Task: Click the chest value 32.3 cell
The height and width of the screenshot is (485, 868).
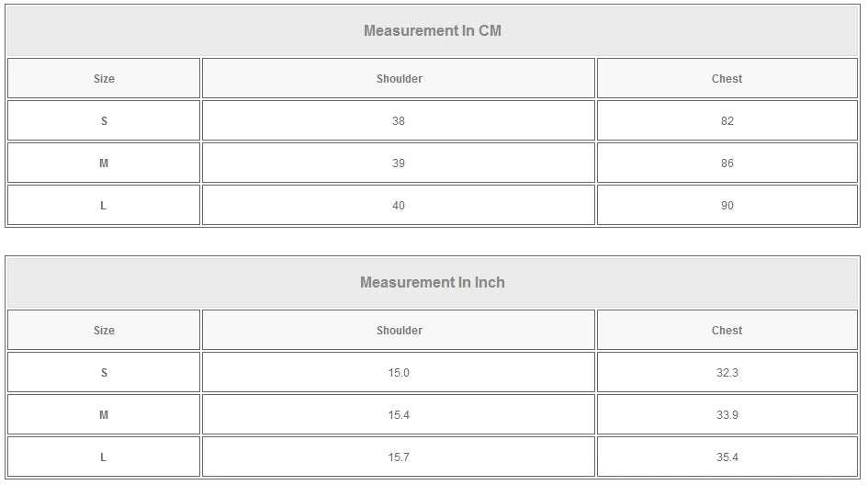Action: pyautogui.click(x=727, y=373)
